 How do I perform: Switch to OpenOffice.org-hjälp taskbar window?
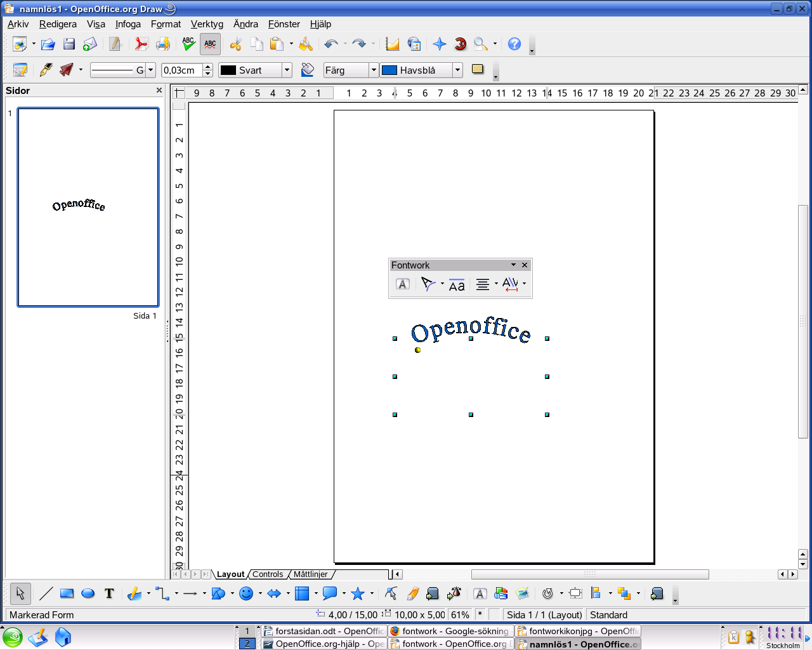click(324, 644)
